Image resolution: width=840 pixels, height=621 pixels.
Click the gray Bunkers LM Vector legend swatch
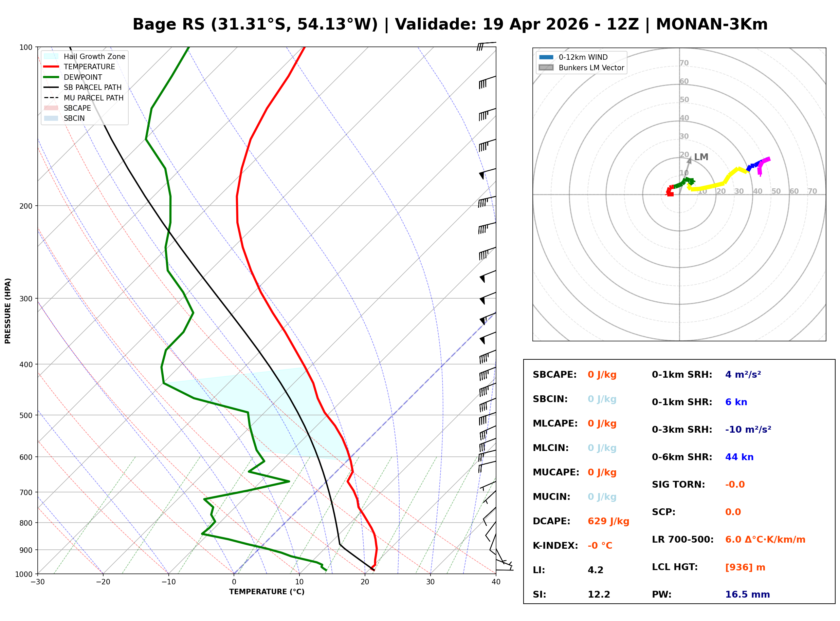(x=546, y=68)
